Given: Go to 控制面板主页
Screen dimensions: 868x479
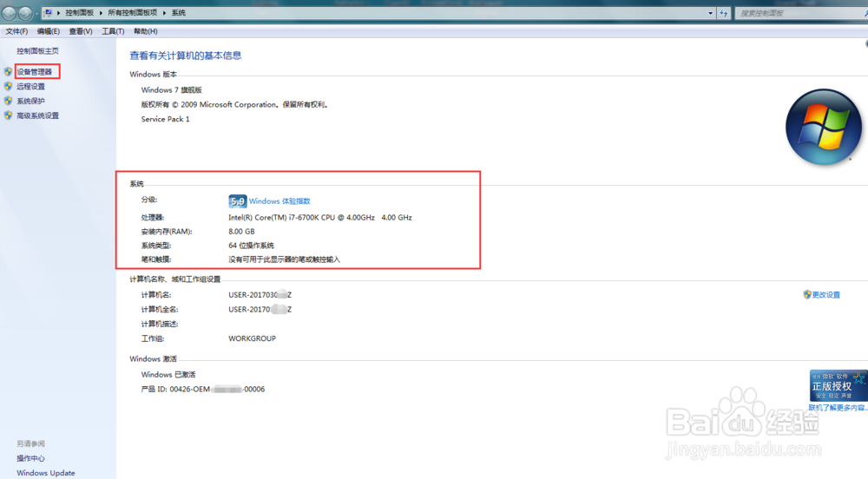Looking at the screenshot, I should pyautogui.click(x=37, y=51).
